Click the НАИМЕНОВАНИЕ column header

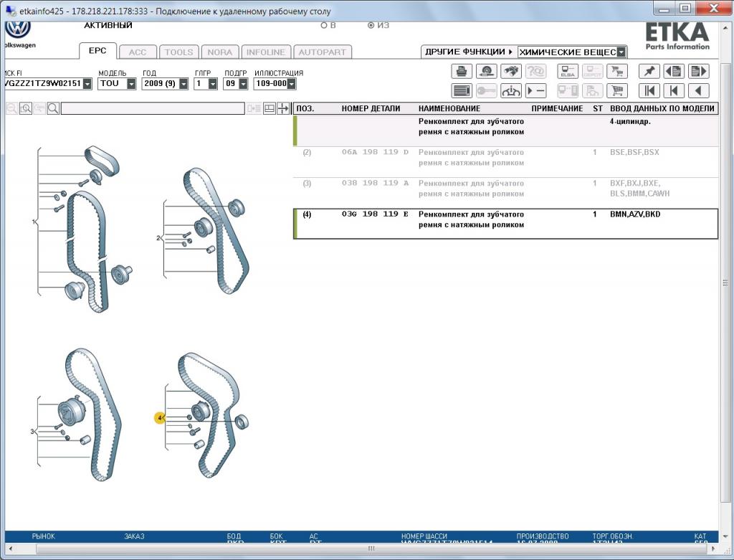click(449, 108)
